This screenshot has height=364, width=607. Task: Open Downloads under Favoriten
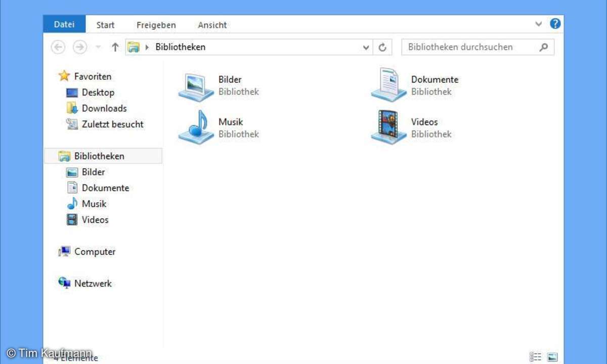tap(104, 108)
